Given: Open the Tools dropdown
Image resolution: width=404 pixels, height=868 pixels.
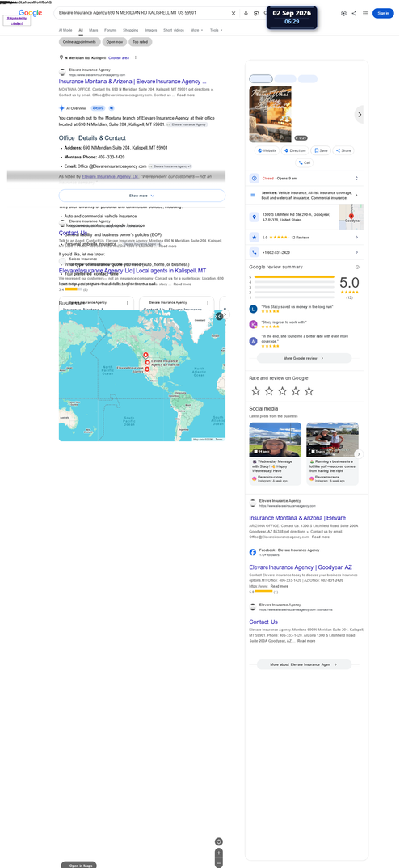Looking at the screenshot, I should click(x=216, y=30).
